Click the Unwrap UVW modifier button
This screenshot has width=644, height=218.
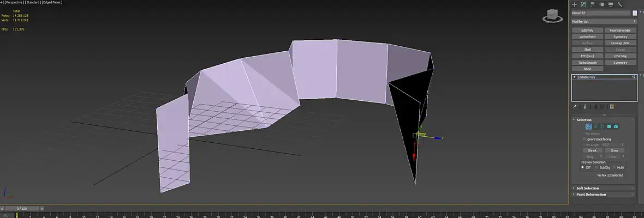pyautogui.click(x=620, y=43)
